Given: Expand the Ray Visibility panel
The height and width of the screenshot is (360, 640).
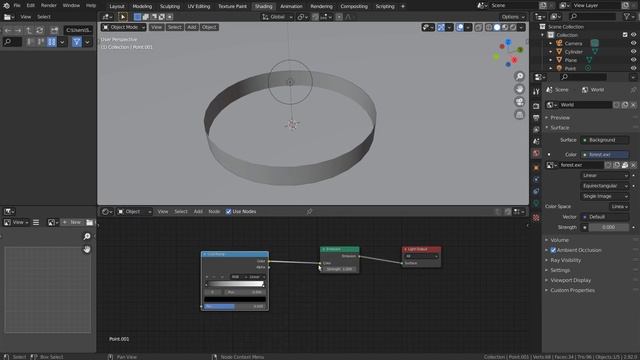Looking at the screenshot, I should pos(565,260).
